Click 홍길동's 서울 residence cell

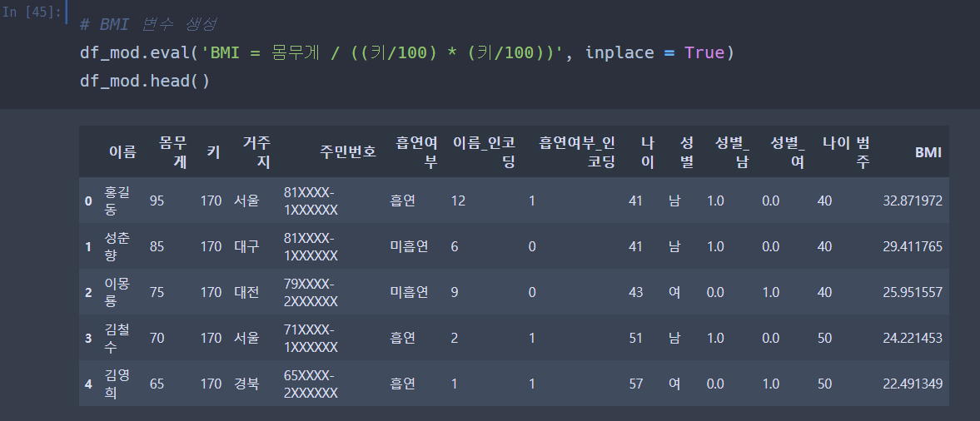pyautogui.click(x=246, y=201)
